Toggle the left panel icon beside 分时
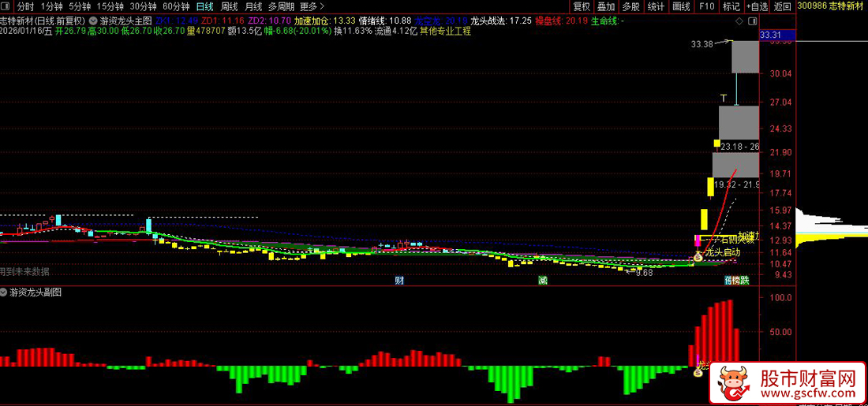This screenshot has width=868, height=406. pyautogui.click(x=6, y=6)
